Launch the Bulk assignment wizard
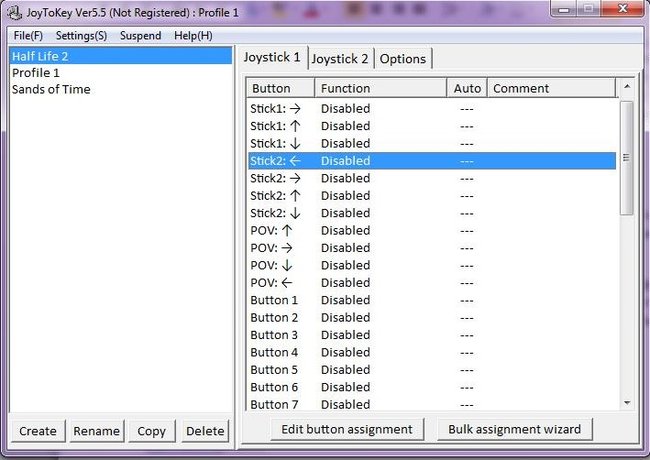The height and width of the screenshot is (460, 650). tap(514, 429)
